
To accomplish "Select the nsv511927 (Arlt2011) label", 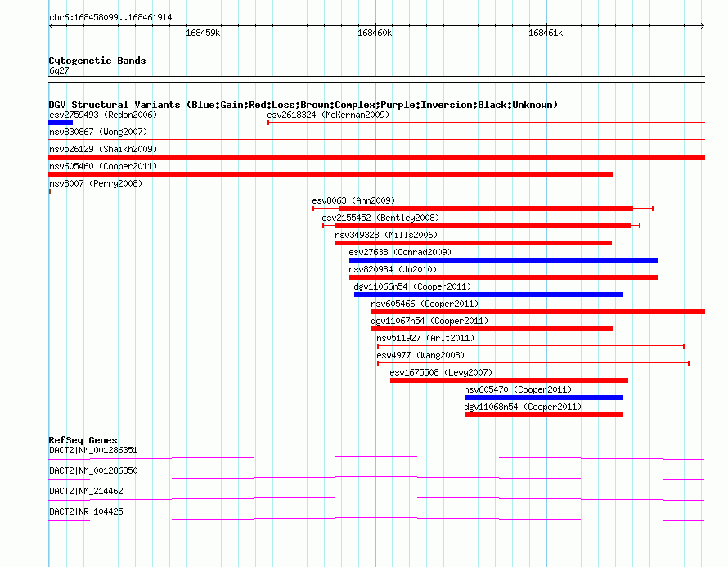I will [425, 338].
